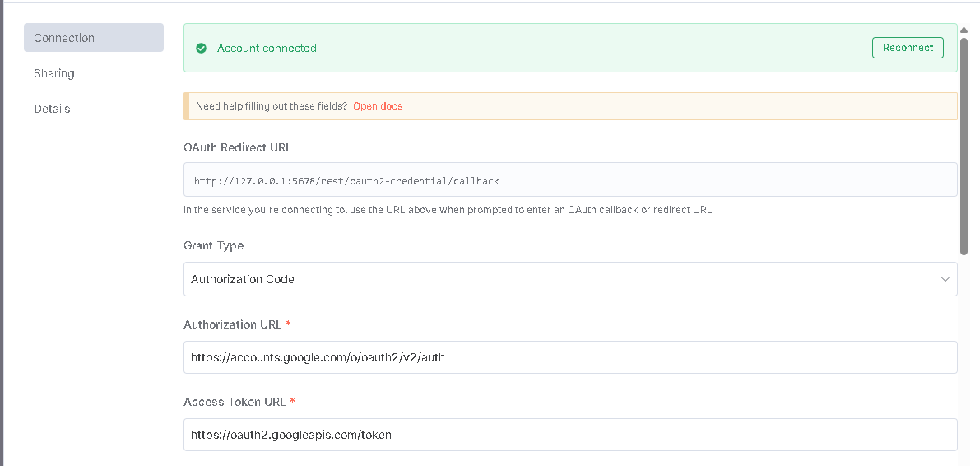Click the "Need help filling out" notice text
This screenshot has height=466, width=980.
(x=272, y=106)
